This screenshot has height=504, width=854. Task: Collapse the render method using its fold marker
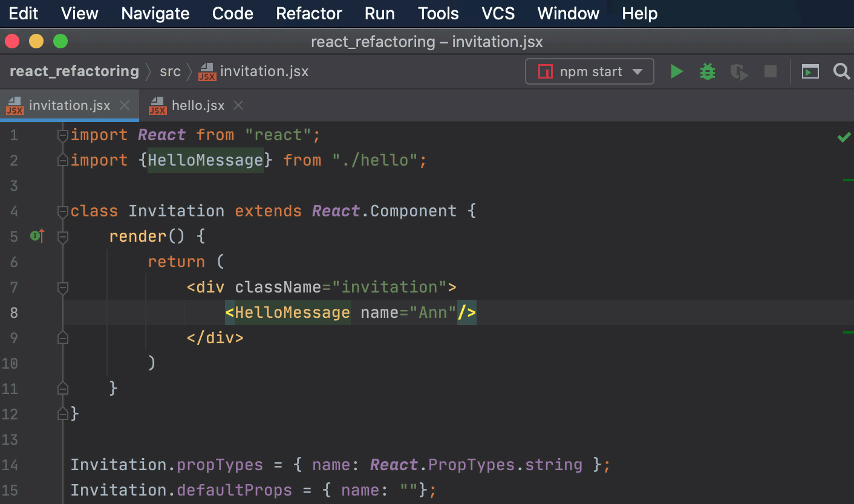tap(62, 236)
